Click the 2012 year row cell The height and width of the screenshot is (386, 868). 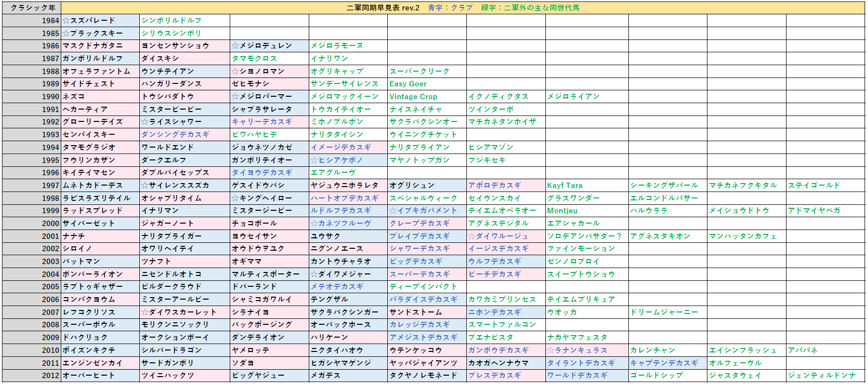point(32,376)
